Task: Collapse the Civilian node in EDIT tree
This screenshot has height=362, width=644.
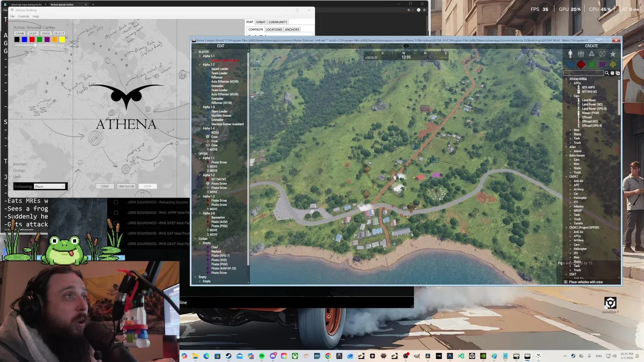Action: point(195,239)
